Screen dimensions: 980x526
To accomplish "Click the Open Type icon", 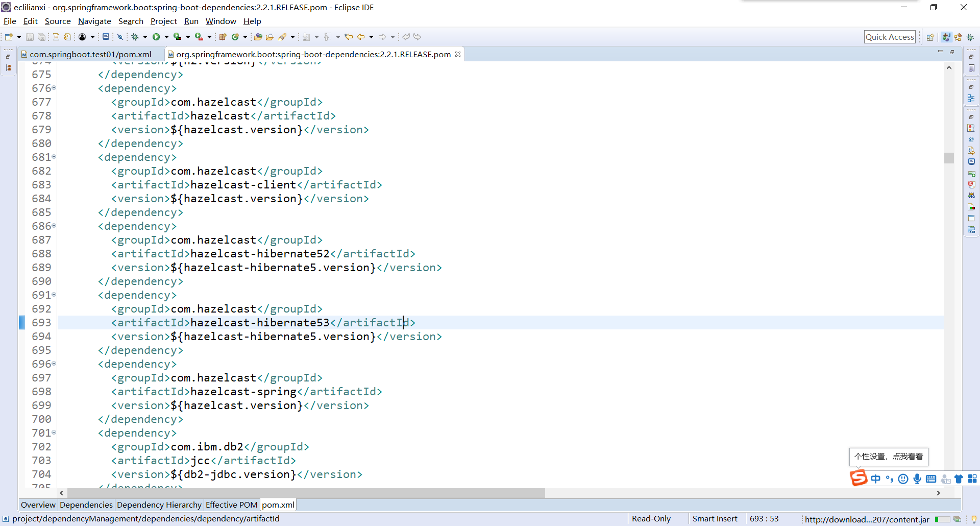I will (258, 37).
